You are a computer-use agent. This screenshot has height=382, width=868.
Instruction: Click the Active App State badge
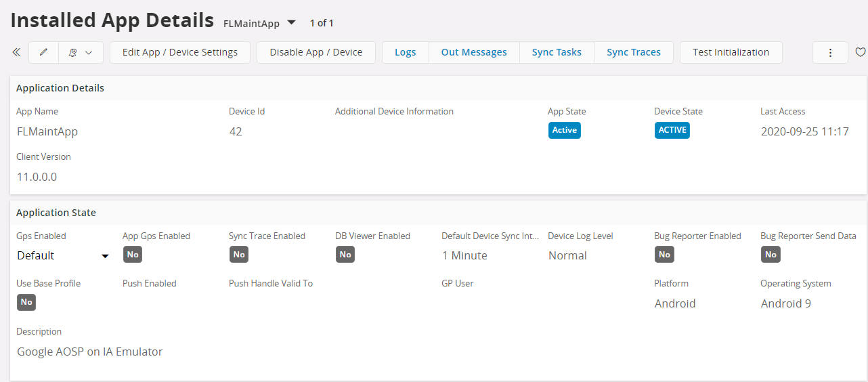click(564, 130)
